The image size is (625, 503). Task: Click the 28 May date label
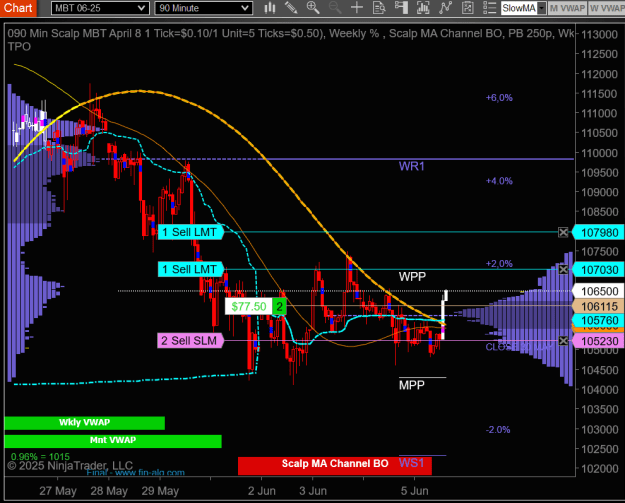(109, 491)
